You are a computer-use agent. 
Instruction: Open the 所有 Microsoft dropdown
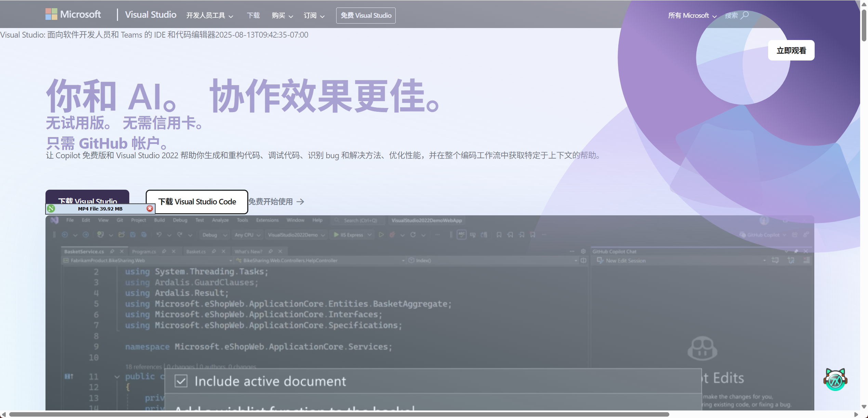(x=692, y=16)
